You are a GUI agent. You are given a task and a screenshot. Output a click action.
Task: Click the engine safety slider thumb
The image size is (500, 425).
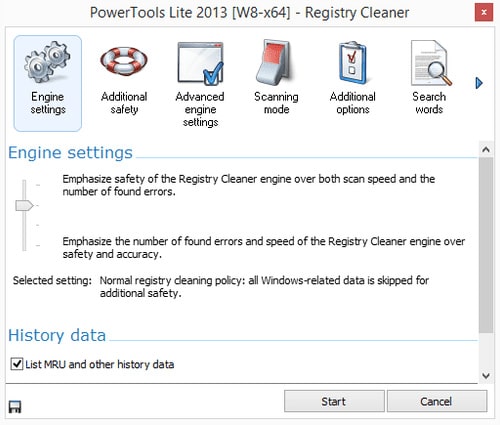24,206
